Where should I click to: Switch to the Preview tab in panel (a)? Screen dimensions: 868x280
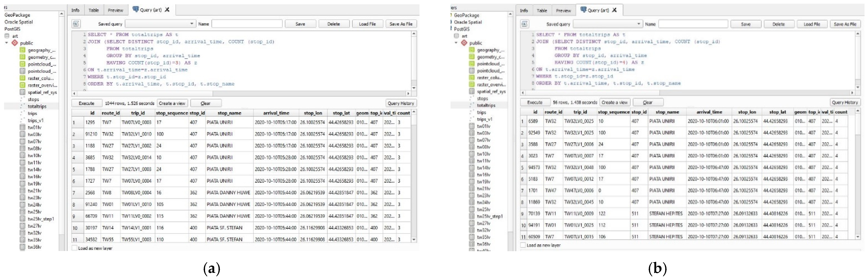pos(115,10)
